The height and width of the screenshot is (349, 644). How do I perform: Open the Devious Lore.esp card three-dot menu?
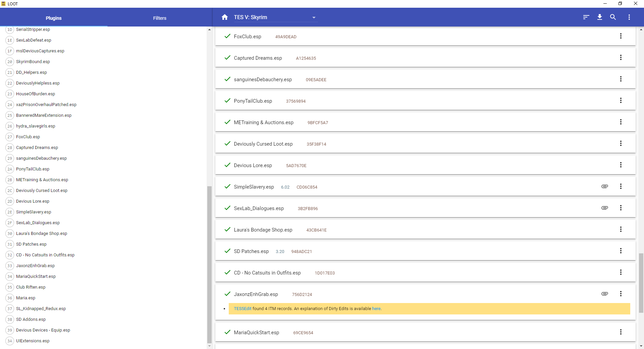[621, 165]
